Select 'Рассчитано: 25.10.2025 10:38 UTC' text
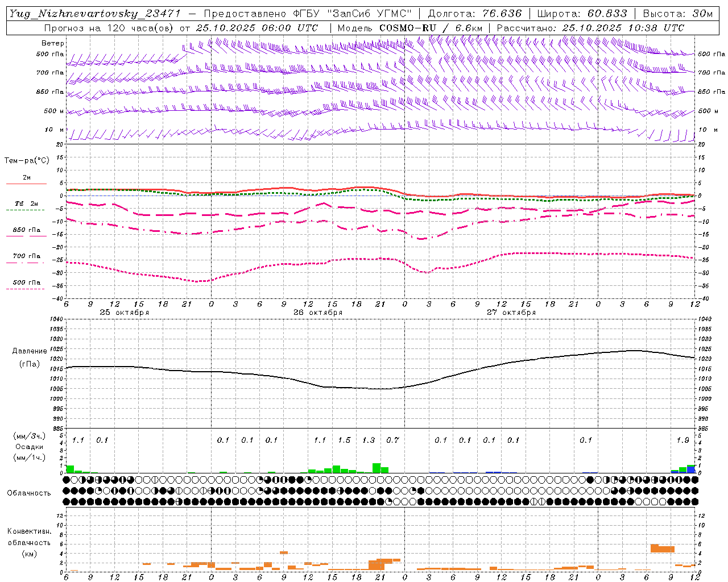The width and height of the screenshot is (728, 582). 590,28
